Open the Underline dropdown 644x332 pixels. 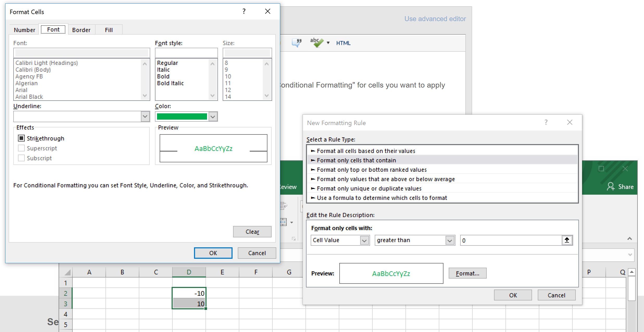145,116
